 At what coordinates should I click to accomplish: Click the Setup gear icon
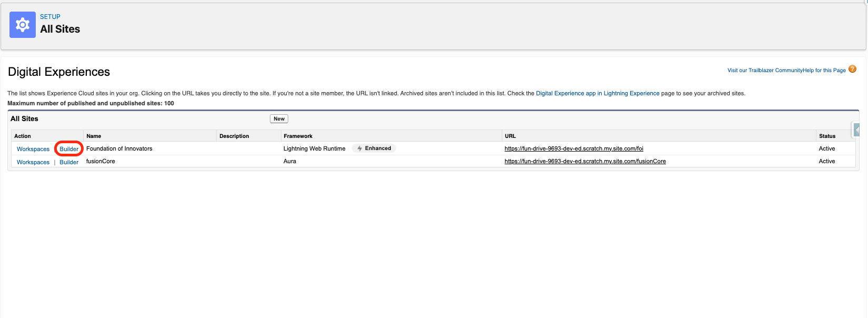pos(23,25)
